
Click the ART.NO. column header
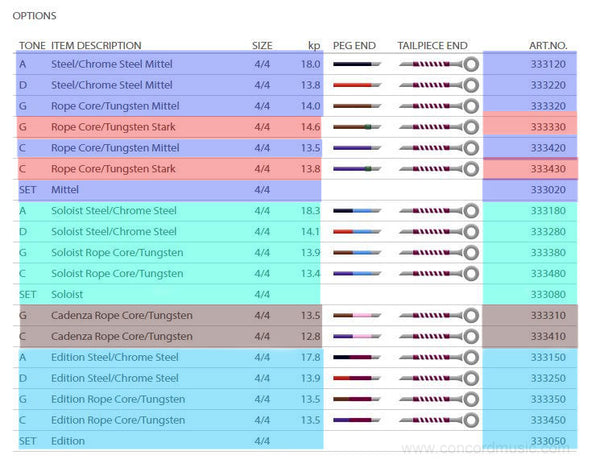(548, 45)
